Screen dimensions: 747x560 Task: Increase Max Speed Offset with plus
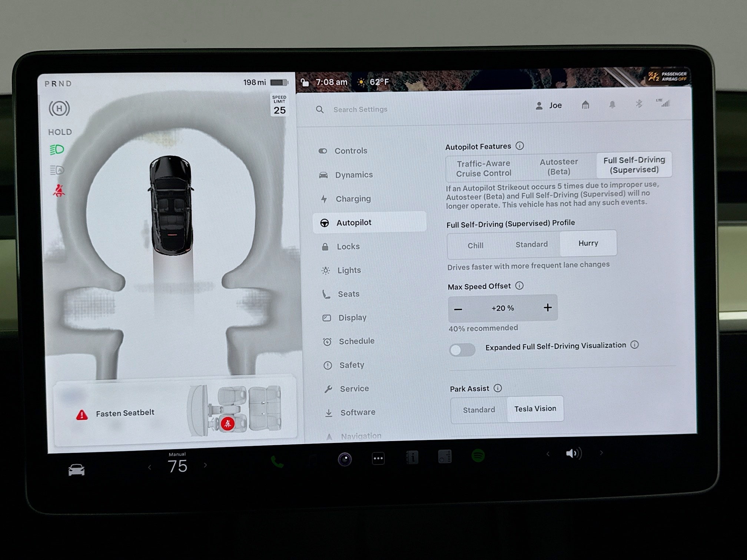pyautogui.click(x=548, y=307)
